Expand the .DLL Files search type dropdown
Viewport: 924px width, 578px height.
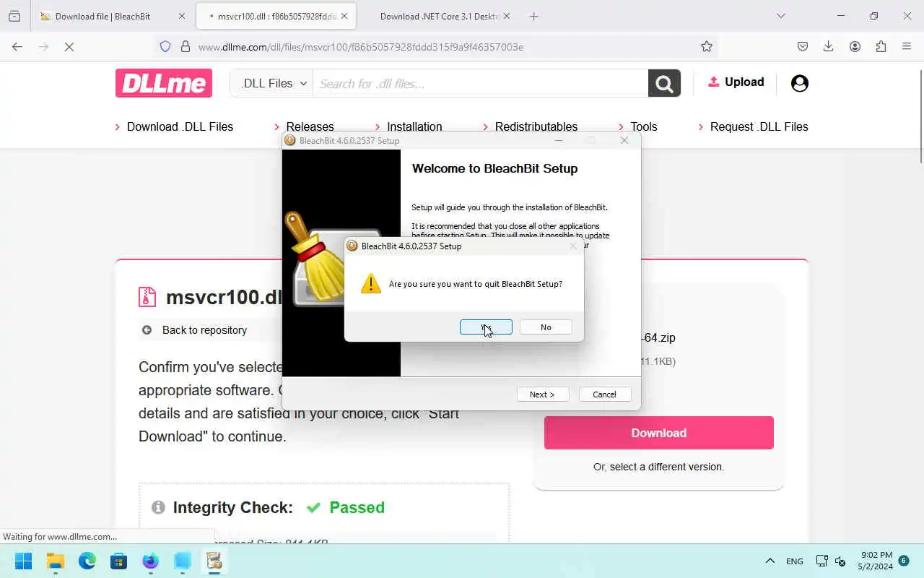tap(274, 83)
